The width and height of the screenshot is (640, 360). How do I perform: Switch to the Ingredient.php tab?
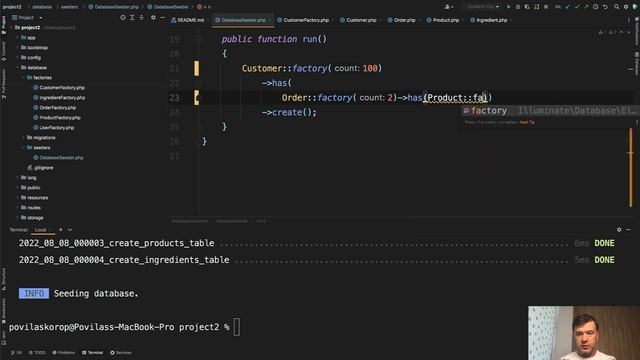pyautogui.click(x=489, y=20)
